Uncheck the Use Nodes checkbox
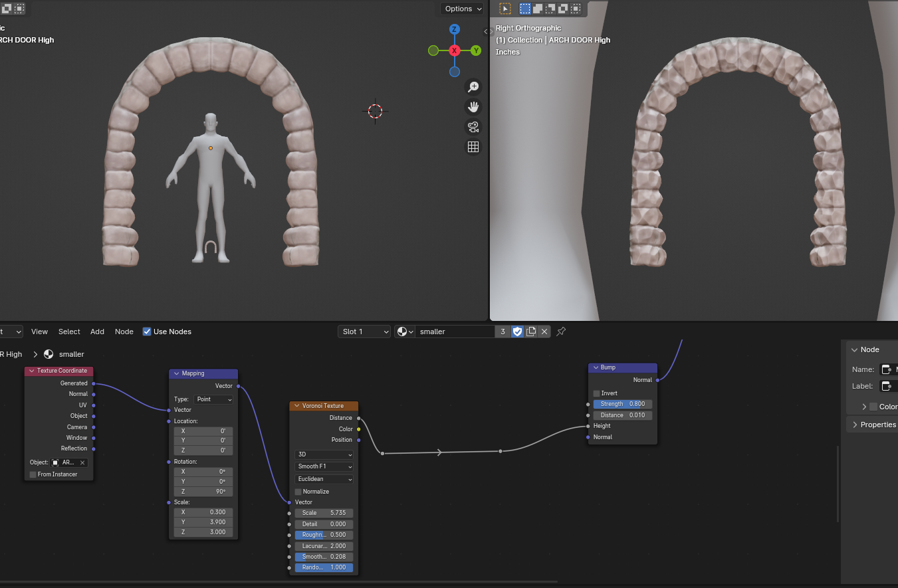Screen dimensions: 898x588 tap(147, 332)
